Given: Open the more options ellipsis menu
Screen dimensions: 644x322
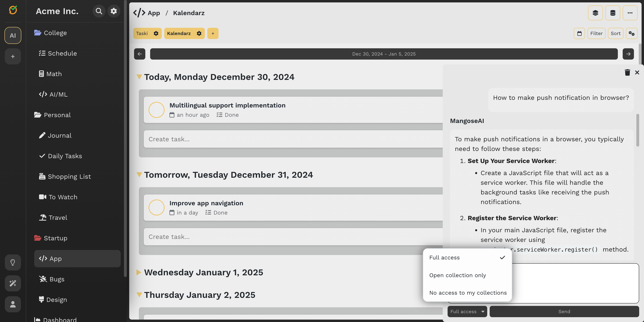Looking at the screenshot, I should point(630,13).
